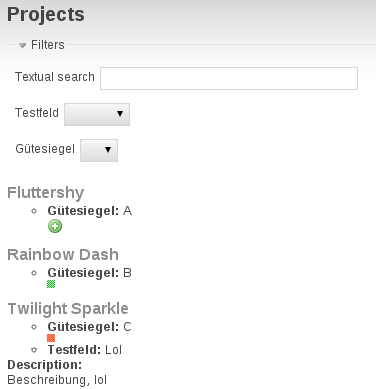Collapse the Filters section triangle

click(22, 45)
